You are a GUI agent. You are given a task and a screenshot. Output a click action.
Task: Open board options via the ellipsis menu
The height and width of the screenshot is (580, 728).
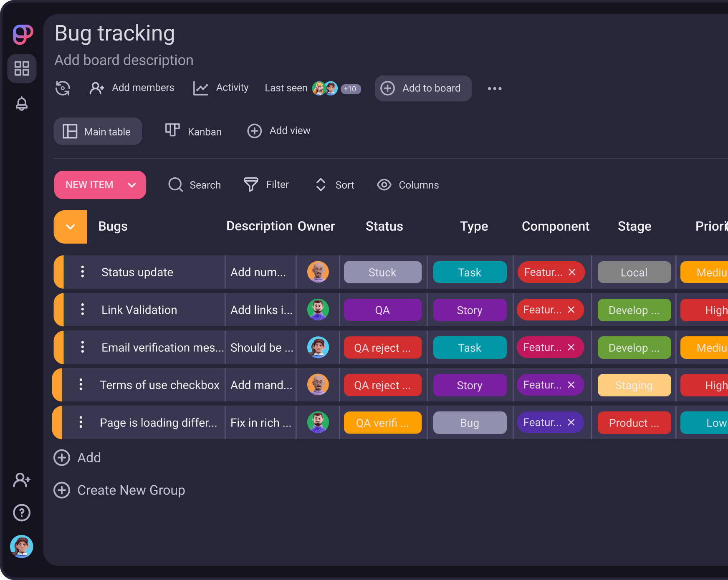[494, 88]
